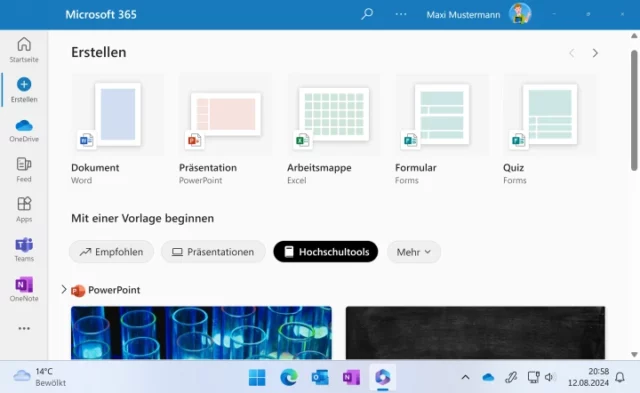Launch Teams from the sidebar
The width and height of the screenshot is (640, 393).
click(x=24, y=250)
